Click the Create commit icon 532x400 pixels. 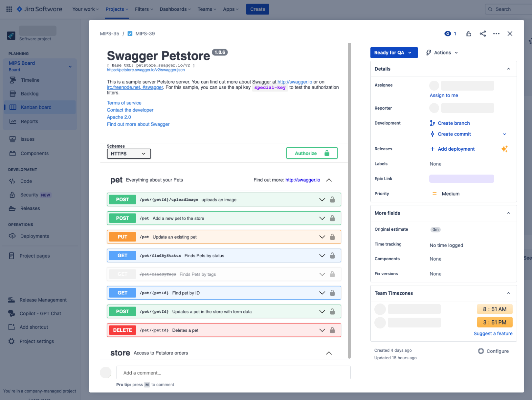432,134
